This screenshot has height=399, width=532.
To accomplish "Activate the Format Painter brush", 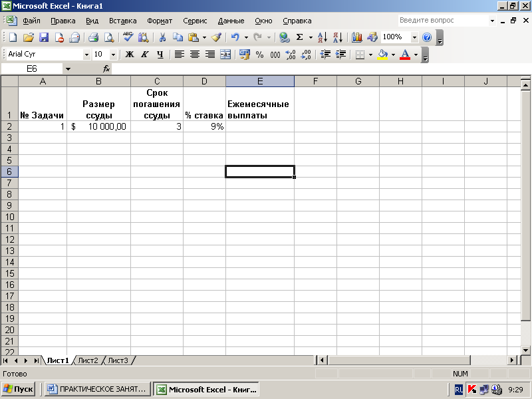I will (x=217, y=37).
